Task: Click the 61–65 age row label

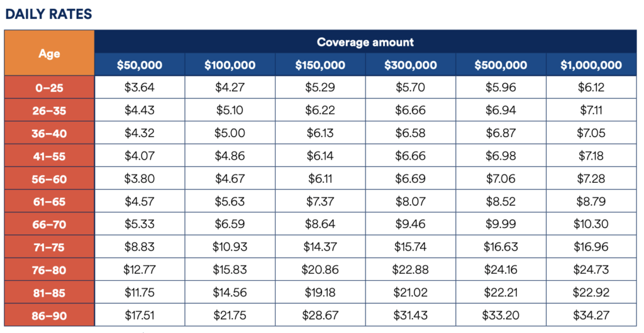Action: click(x=49, y=201)
